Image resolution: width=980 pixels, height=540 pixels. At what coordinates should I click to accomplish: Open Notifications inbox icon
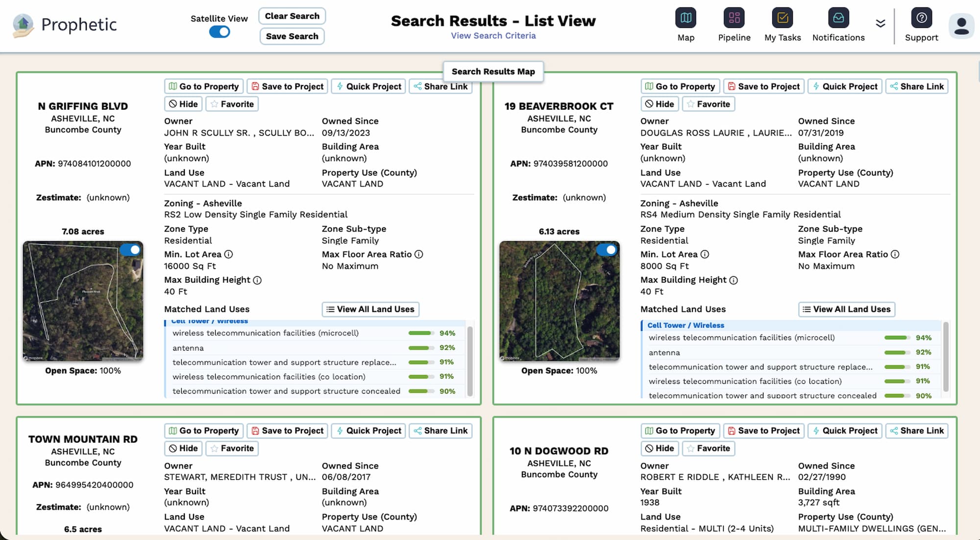click(838, 18)
